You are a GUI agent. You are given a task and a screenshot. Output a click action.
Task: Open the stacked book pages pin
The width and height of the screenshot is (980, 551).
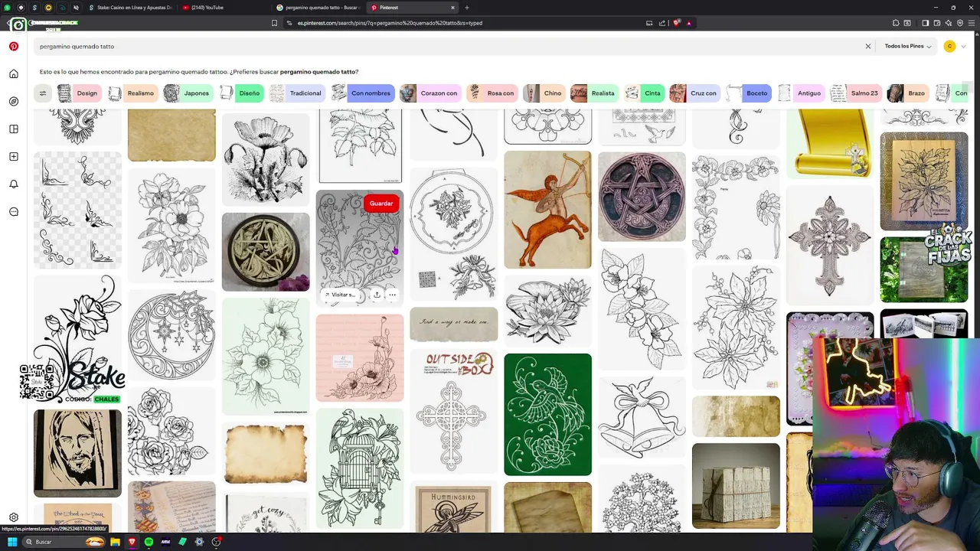(736, 485)
